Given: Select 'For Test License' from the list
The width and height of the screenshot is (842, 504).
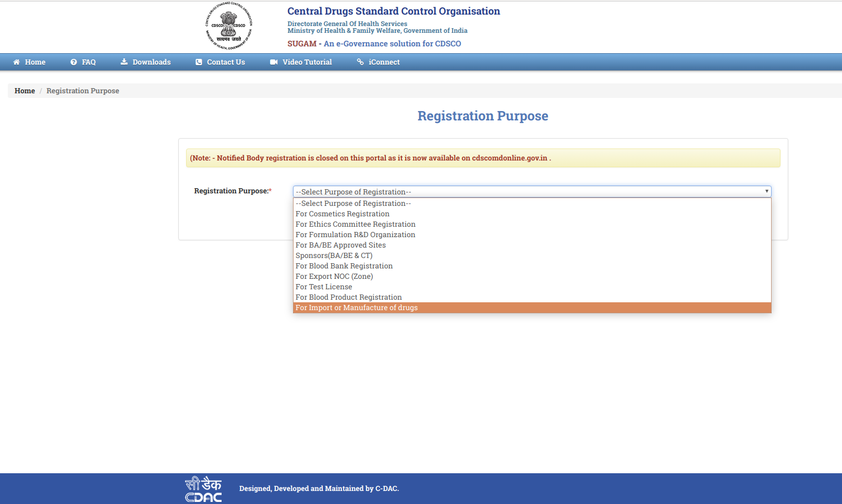Looking at the screenshot, I should (324, 287).
